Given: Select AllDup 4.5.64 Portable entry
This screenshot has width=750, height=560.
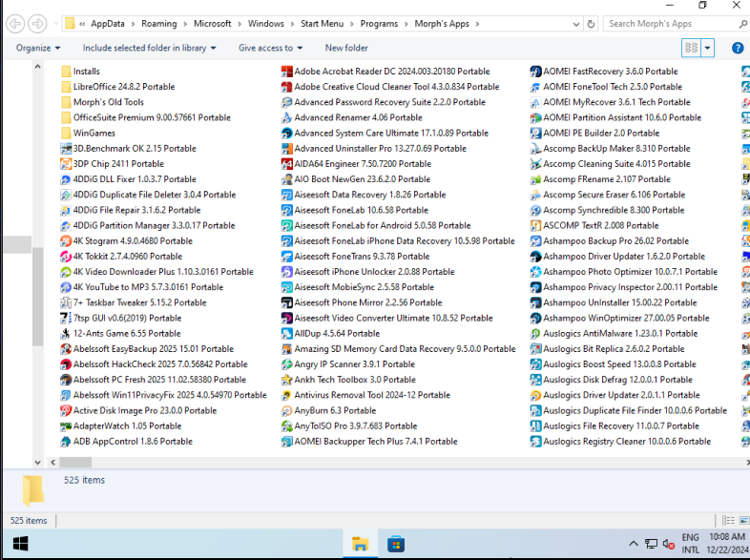Looking at the screenshot, I should pyautogui.click(x=330, y=333).
